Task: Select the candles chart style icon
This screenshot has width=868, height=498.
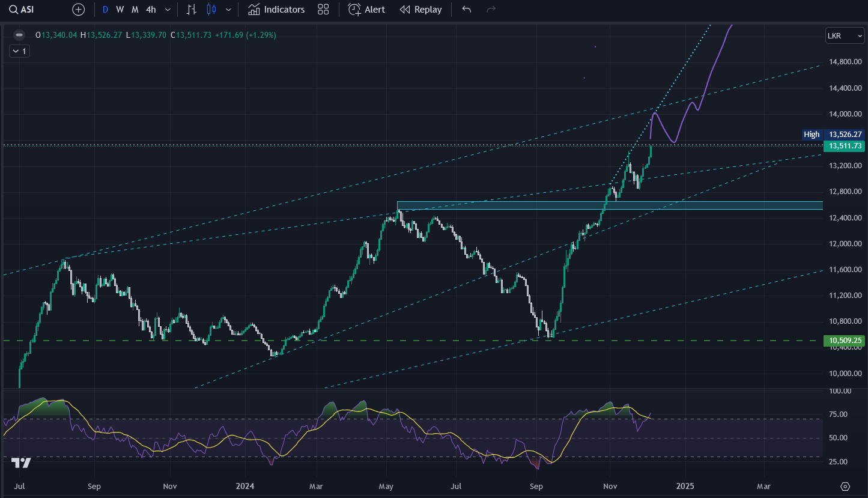Action: (211, 10)
